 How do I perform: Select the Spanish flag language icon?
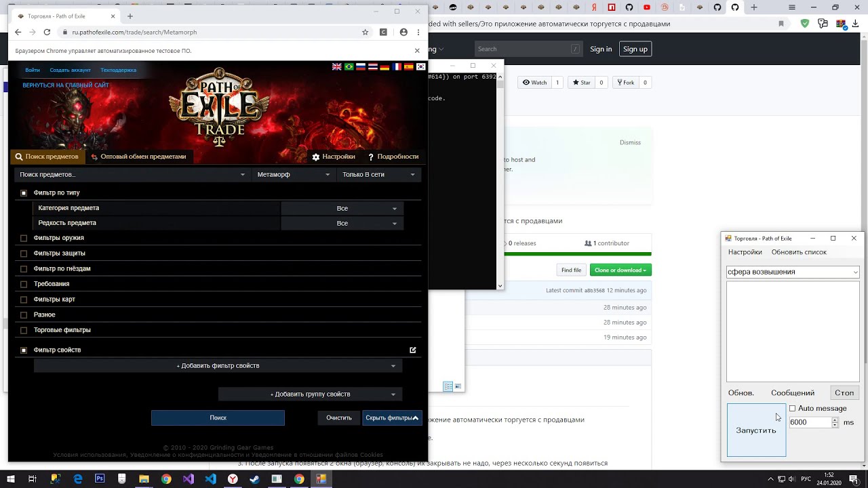click(x=409, y=66)
